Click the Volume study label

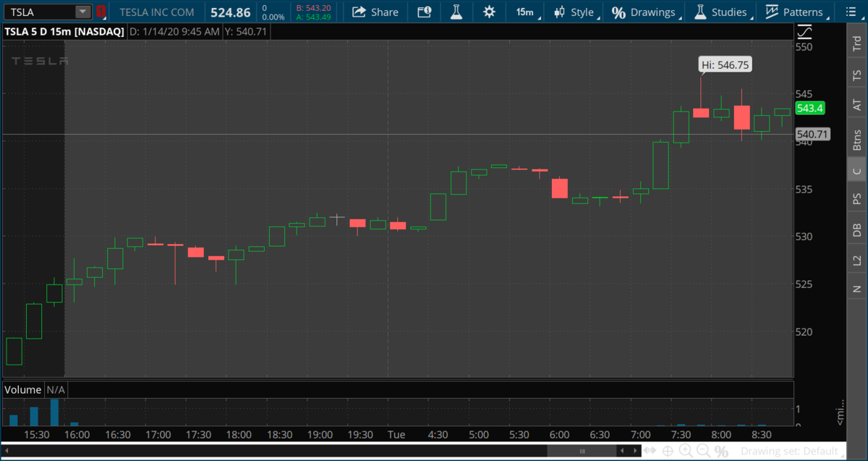coord(23,389)
